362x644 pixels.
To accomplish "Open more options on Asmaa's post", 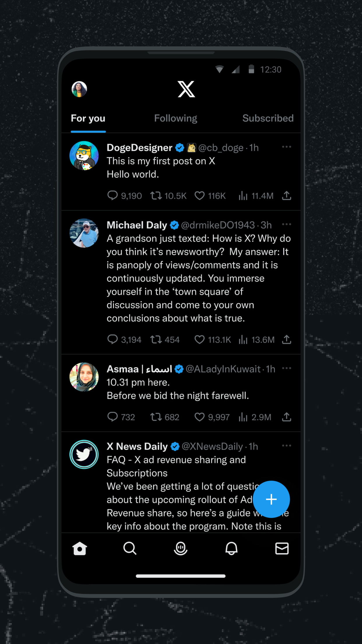I will coord(287,368).
